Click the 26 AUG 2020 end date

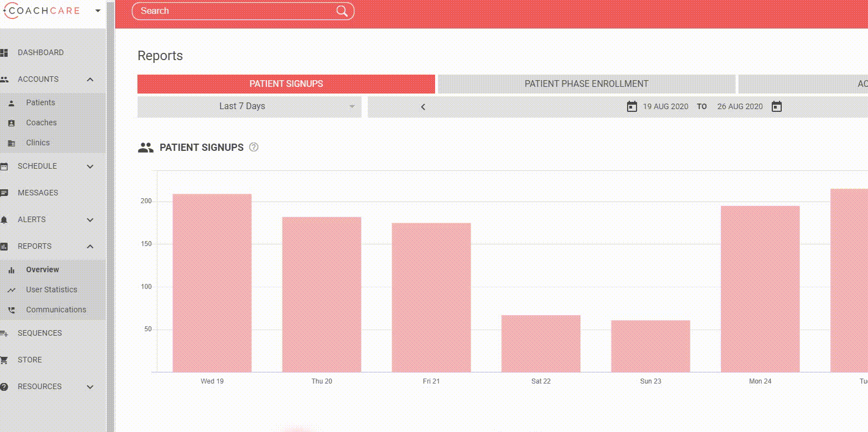(740, 106)
